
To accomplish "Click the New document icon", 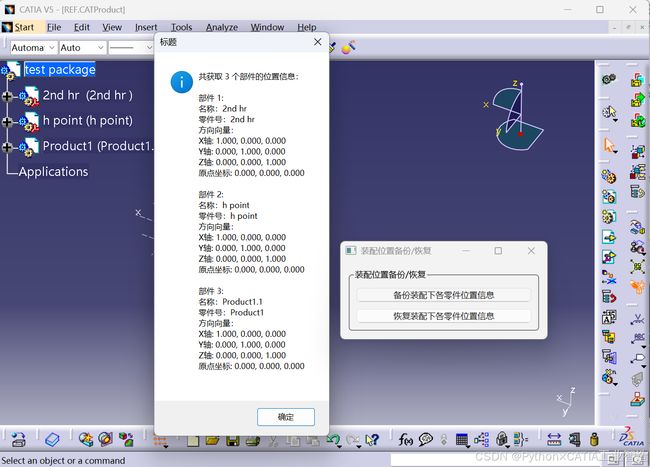I will coord(193,440).
